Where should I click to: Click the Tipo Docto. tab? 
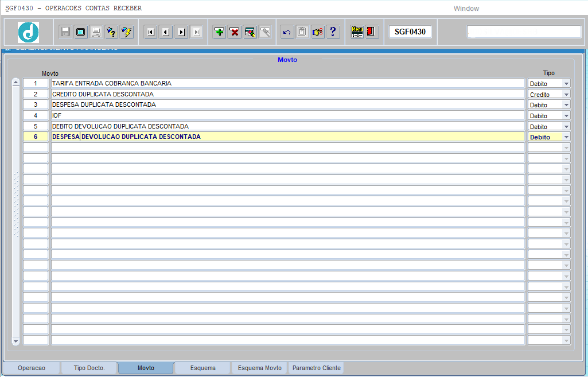(x=89, y=368)
